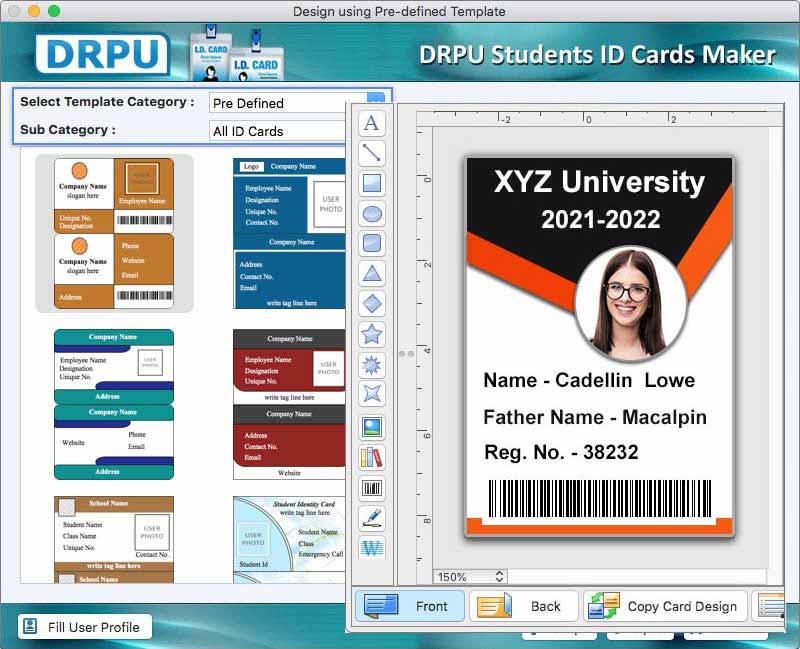The image size is (800, 649).
Task: Click the 150% zoom value field
Action: coord(470,577)
